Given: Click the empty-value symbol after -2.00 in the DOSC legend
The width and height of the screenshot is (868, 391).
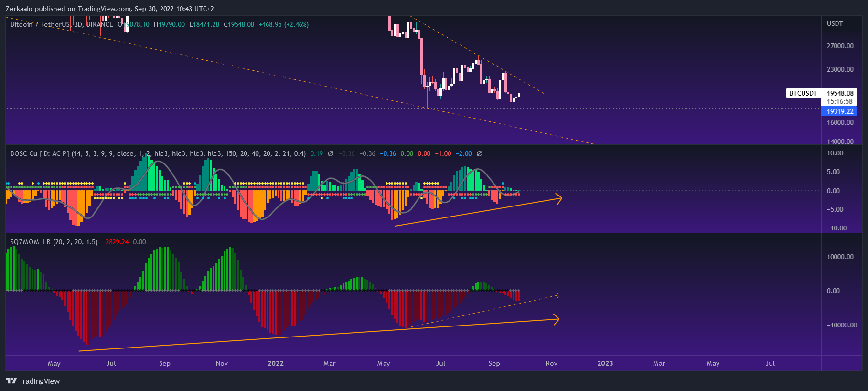Looking at the screenshot, I should coord(479,153).
